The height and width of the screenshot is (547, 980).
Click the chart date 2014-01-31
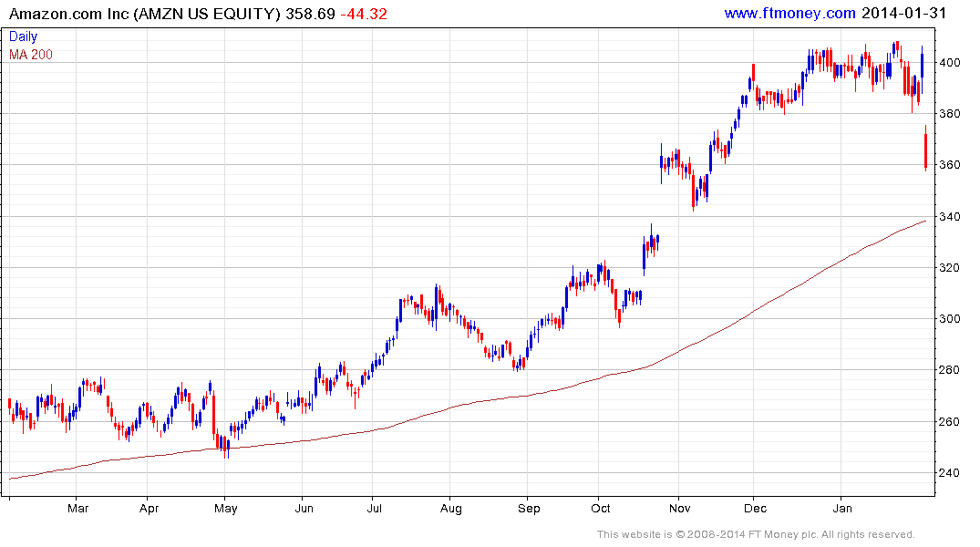pyautogui.click(x=903, y=13)
